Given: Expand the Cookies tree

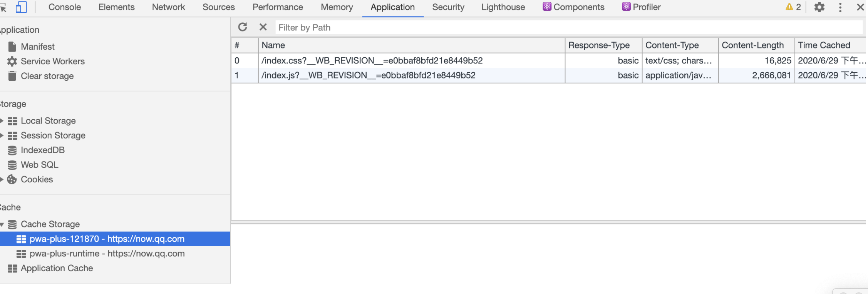Looking at the screenshot, I should click(x=2, y=179).
